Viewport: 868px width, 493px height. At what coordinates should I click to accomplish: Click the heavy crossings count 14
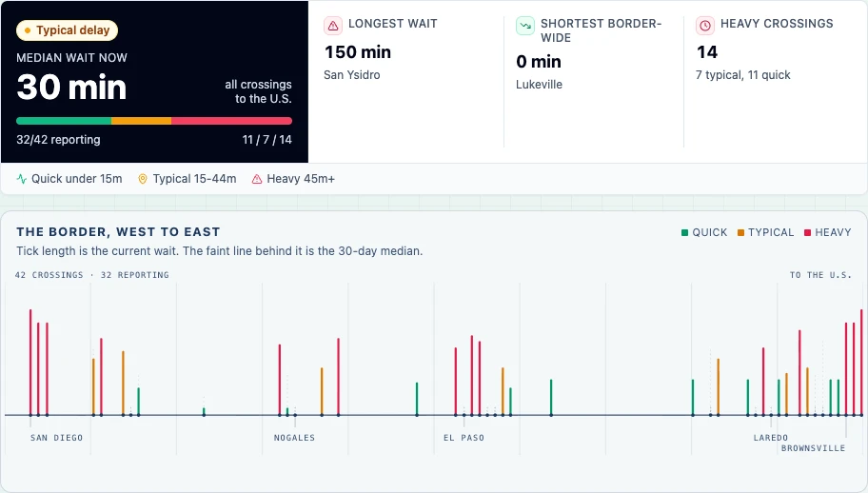point(707,52)
